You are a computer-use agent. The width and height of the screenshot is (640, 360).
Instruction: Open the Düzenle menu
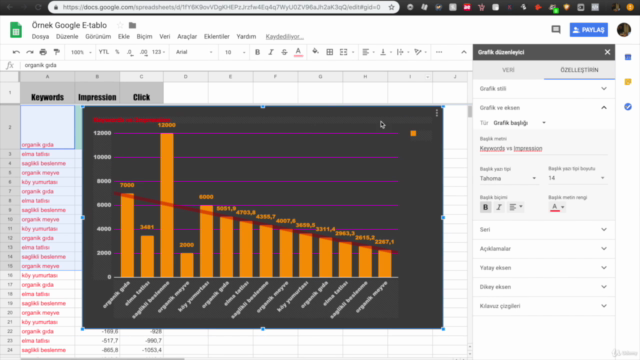coord(67,37)
